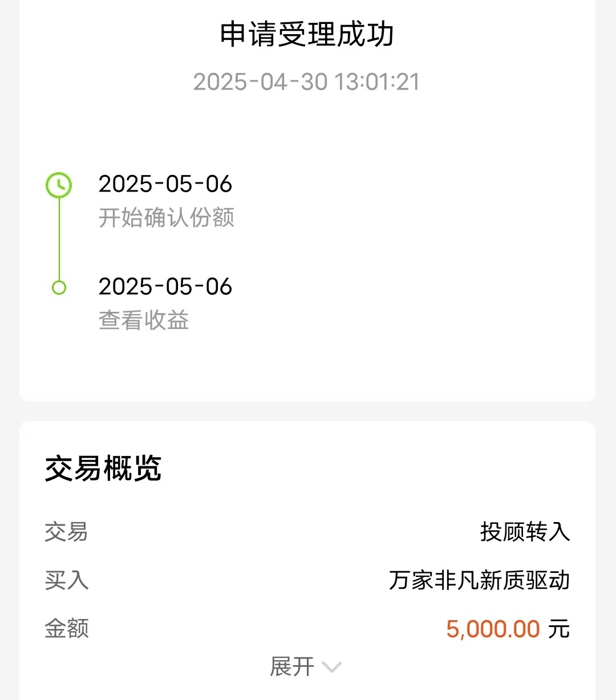Select the 申请受理成功 heading
This screenshot has width=616, height=700.
pos(307,34)
